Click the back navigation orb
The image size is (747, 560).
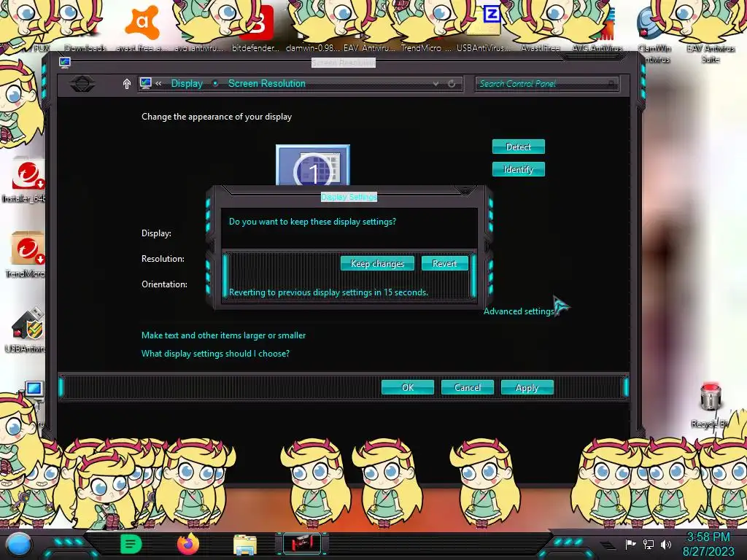pos(82,84)
